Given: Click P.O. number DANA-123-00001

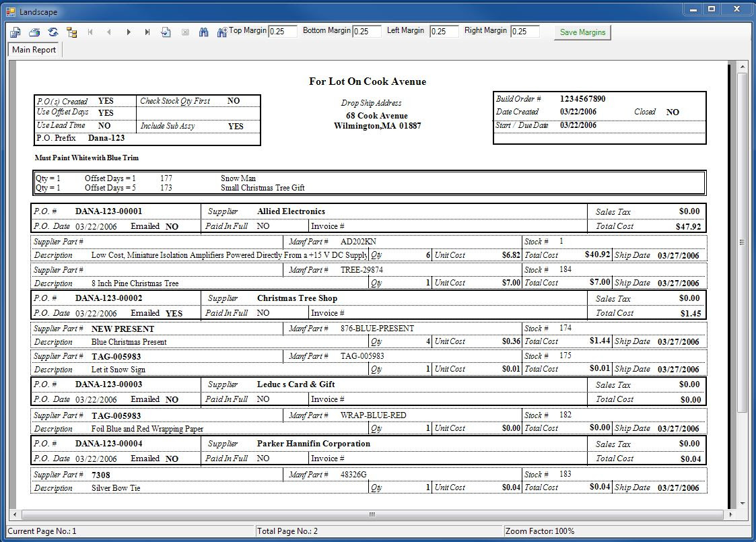Looking at the screenshot, I should pyautogui.click(x=108, y=211).
